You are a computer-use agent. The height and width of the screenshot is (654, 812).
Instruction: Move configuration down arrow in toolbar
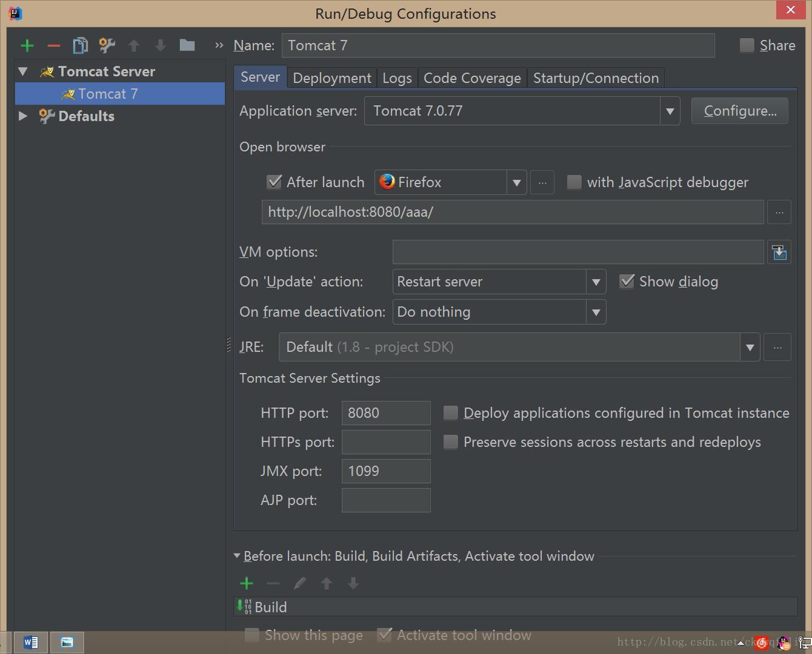coord(161,45)
